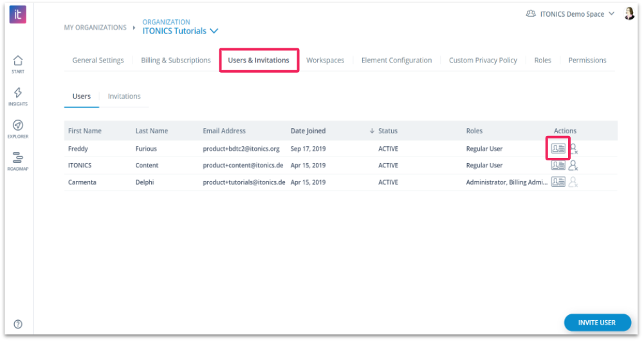Viewport: 644px width, 342px height.
Task: Click first name cell 'Freddy'
Action: click(x=78, y=149)
